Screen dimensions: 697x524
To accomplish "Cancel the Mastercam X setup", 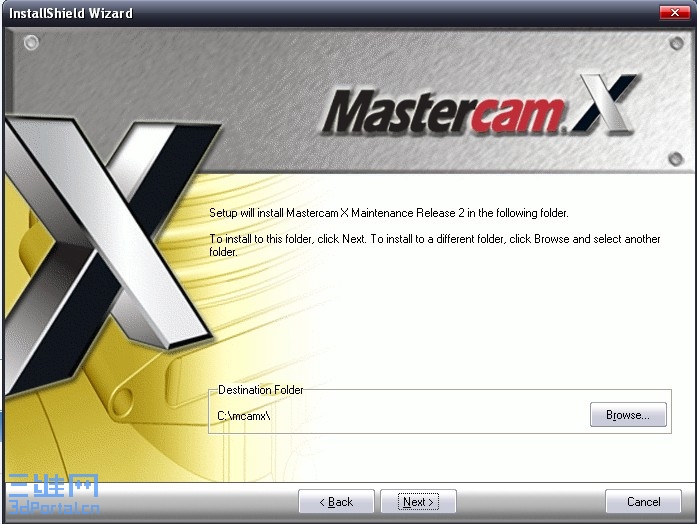I will 643,501.
